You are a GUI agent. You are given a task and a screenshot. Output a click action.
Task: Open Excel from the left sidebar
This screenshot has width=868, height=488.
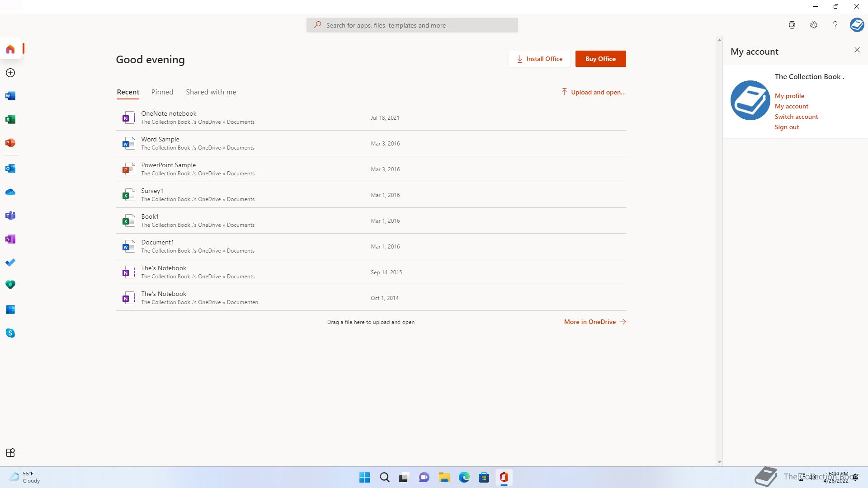click(10, 119)
